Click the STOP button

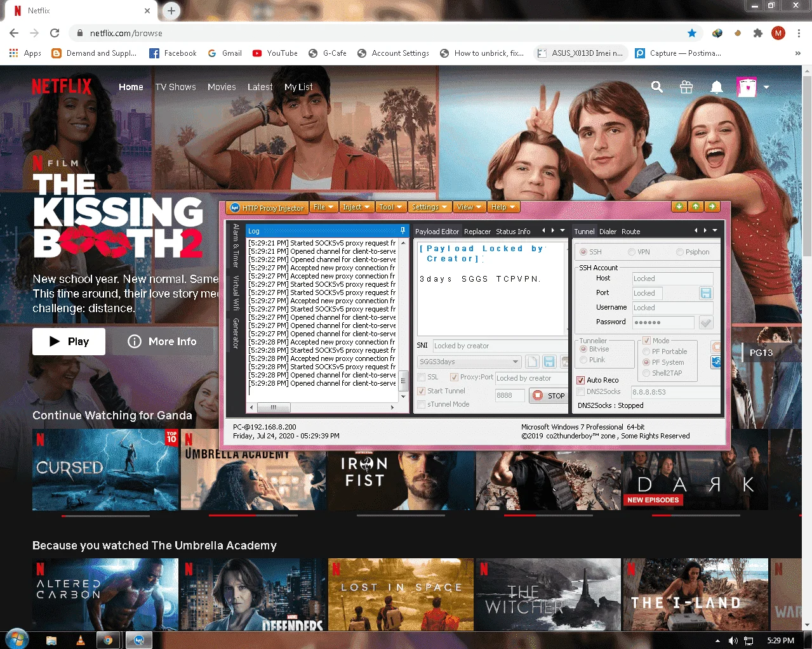(x=548, y=395)
